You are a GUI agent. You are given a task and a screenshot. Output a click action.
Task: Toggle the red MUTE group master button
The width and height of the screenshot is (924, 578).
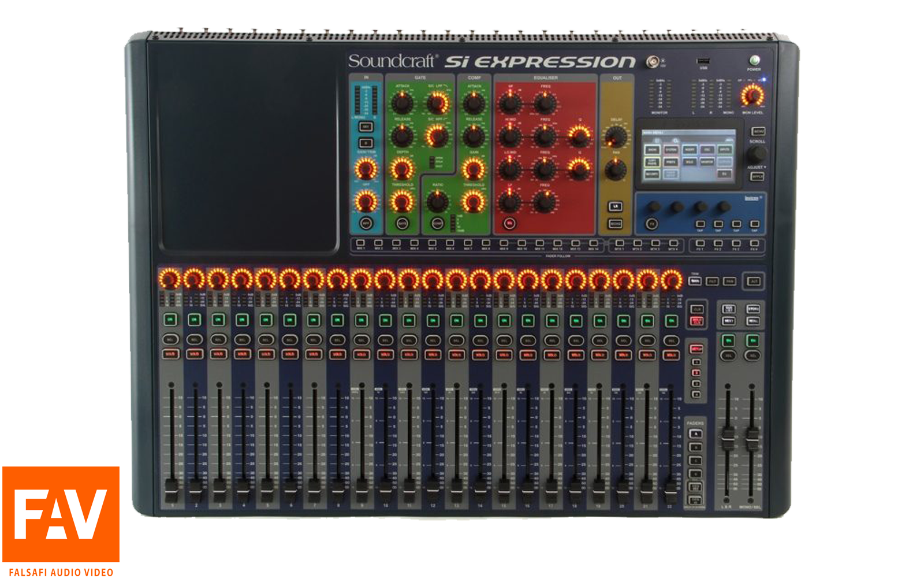click(x=696, y=349)
